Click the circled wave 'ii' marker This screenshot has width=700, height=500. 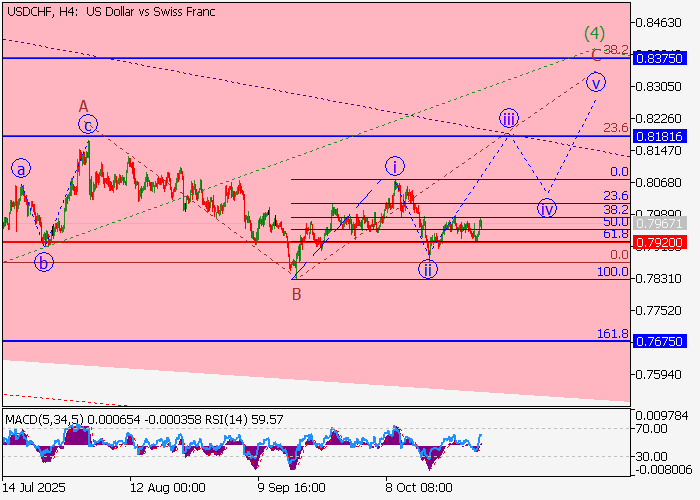coord(428,269)
